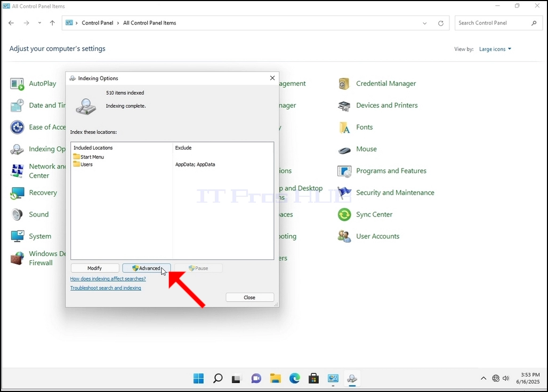Switch to Control Panel taskbar icon
The width and height of the screenshot is (548, 392).
[333, 378]
